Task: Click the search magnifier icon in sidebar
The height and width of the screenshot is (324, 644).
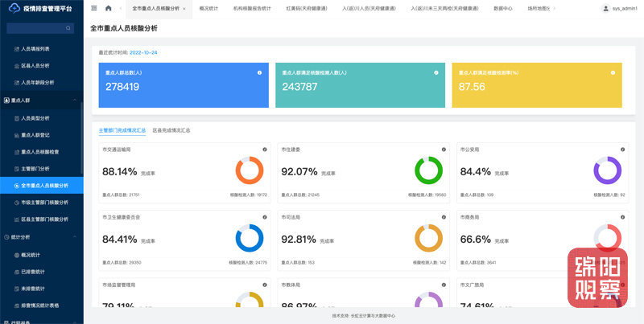Action: click(x=68, y=28)
